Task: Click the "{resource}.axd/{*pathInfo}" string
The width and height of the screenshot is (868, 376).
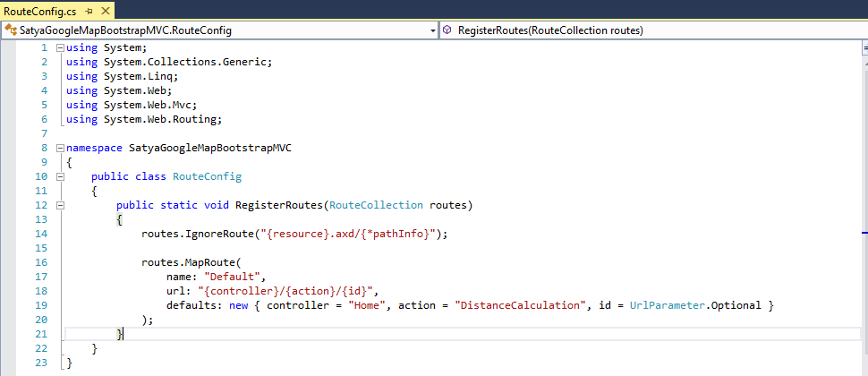Action: coord(349,235)
